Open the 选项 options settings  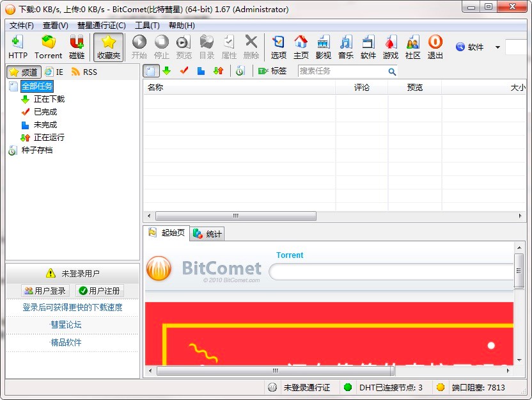pos(278,46)
